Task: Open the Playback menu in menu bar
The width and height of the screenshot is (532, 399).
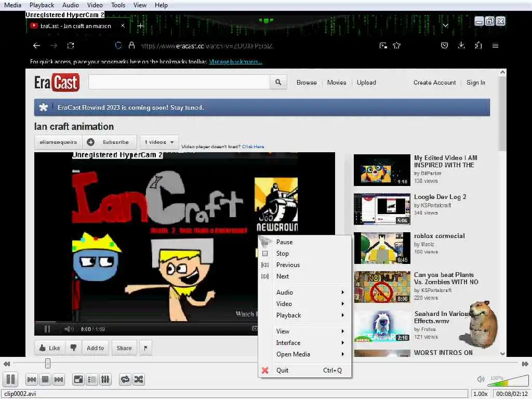Action: click(x=42, y=5)
